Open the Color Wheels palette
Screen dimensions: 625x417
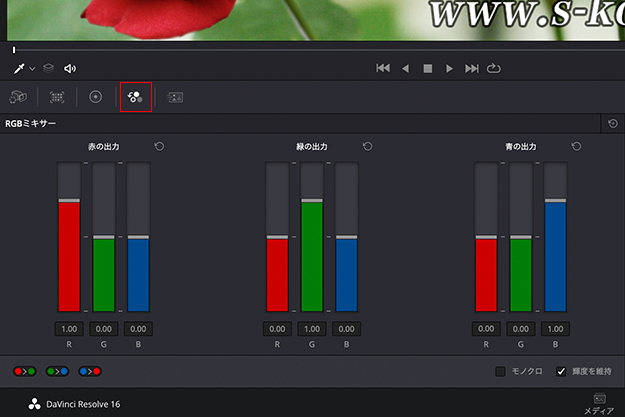(95, 97)
